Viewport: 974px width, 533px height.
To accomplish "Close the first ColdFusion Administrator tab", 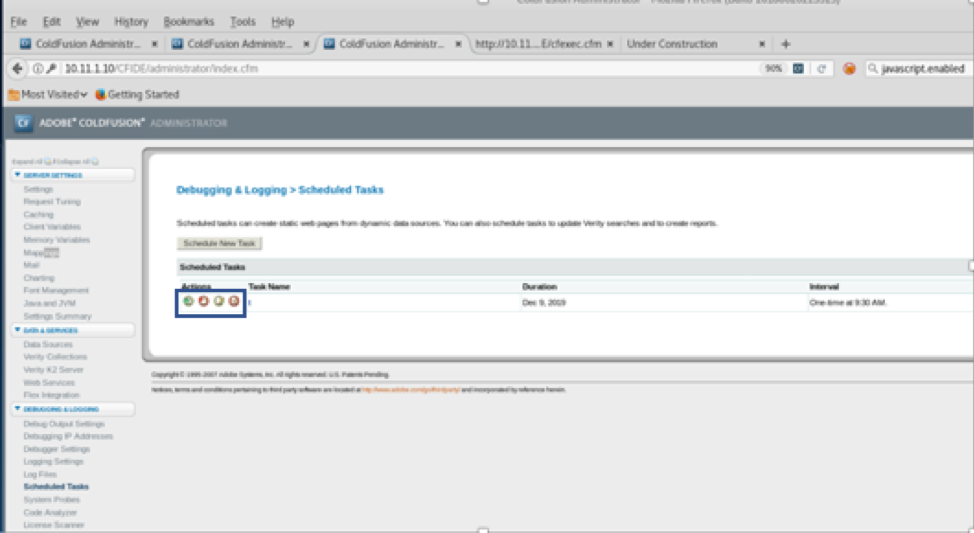I will (x=155, y=44).
